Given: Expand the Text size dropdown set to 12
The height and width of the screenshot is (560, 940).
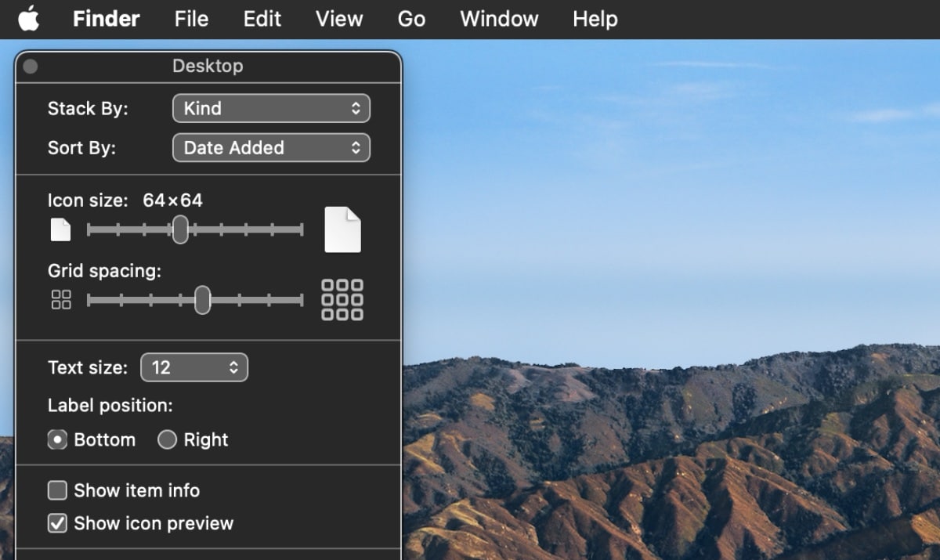Looking at the screenshot, I should (x=194, y=368).
